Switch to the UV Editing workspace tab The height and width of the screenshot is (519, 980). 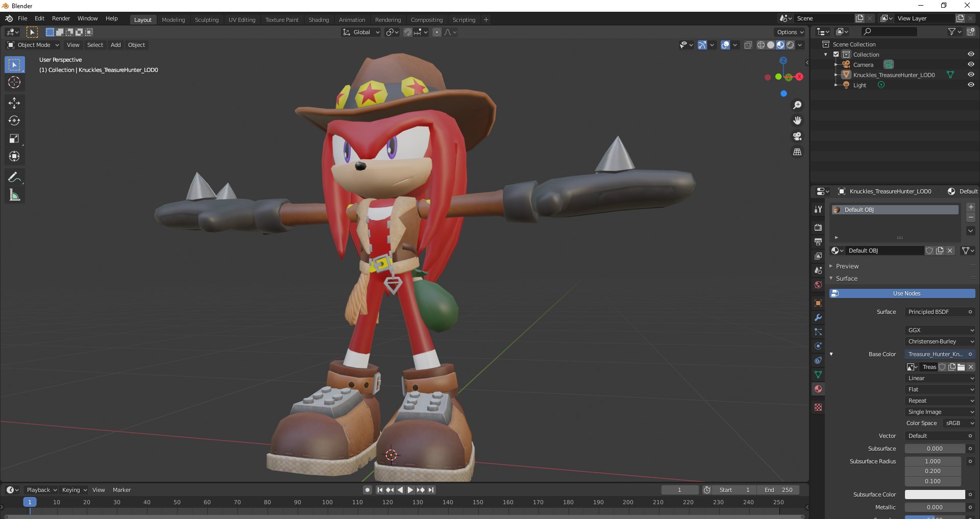click(242, 20)
